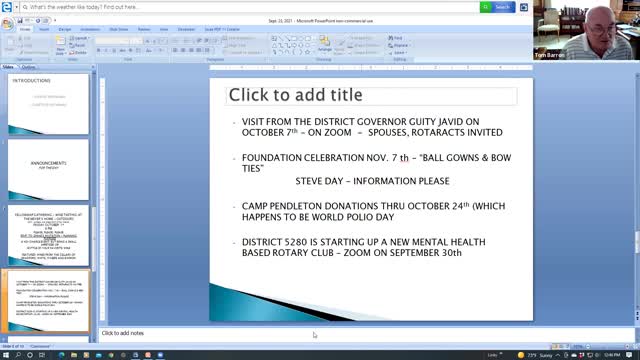Switch to the Outline pane tab
Screen dimensions: 640x360
(x=28, y=67)
